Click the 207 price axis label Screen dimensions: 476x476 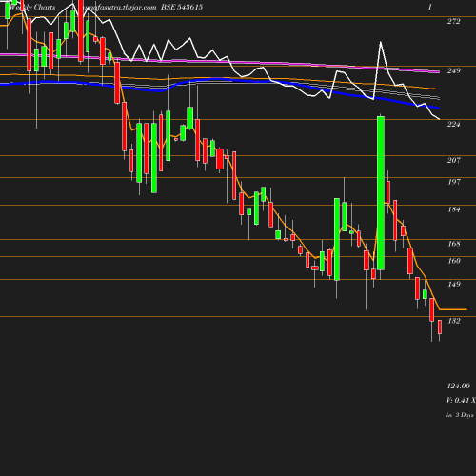pyautogui.click(x=453, y=160)
